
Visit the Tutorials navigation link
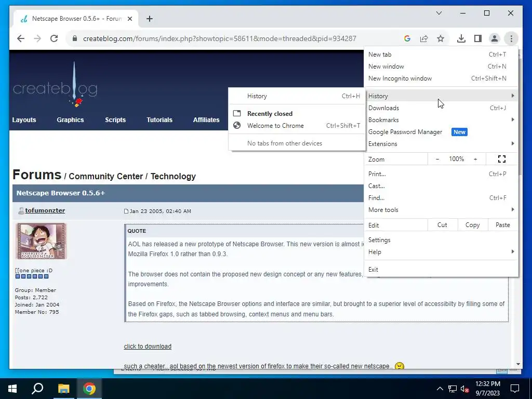point(159,120)
